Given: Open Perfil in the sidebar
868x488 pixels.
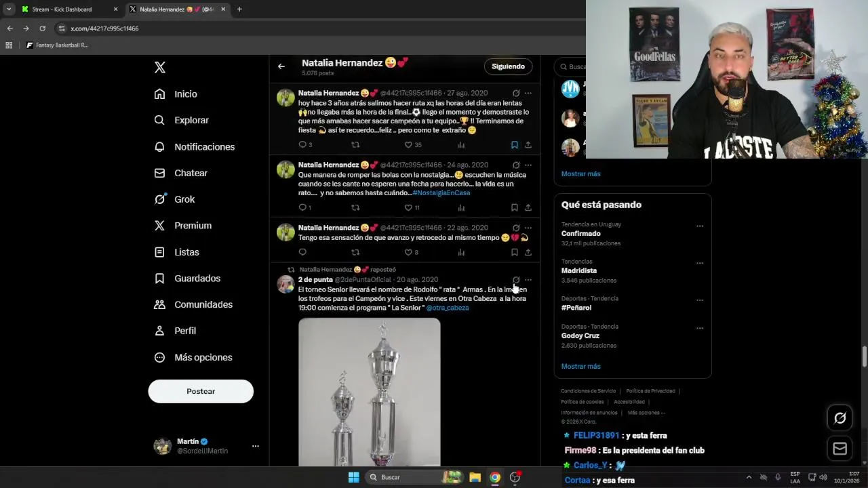Looking at the screenshot, I should tap(175, 331).
